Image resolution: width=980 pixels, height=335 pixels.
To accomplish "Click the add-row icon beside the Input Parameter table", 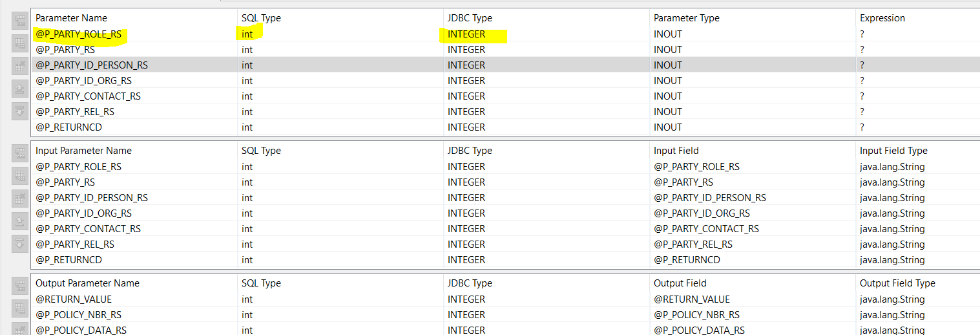I will (x=19, y=153).
